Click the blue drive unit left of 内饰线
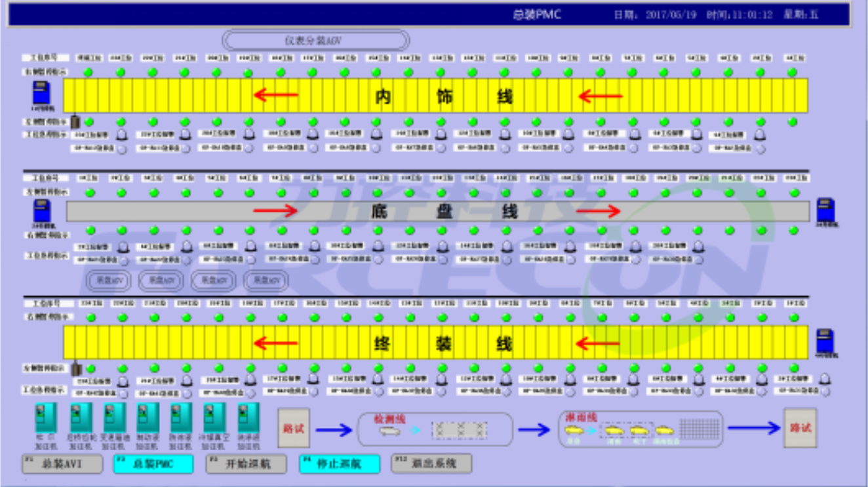Image resolution: width=868 pixels, height=487 pixels. coord(41,93)
